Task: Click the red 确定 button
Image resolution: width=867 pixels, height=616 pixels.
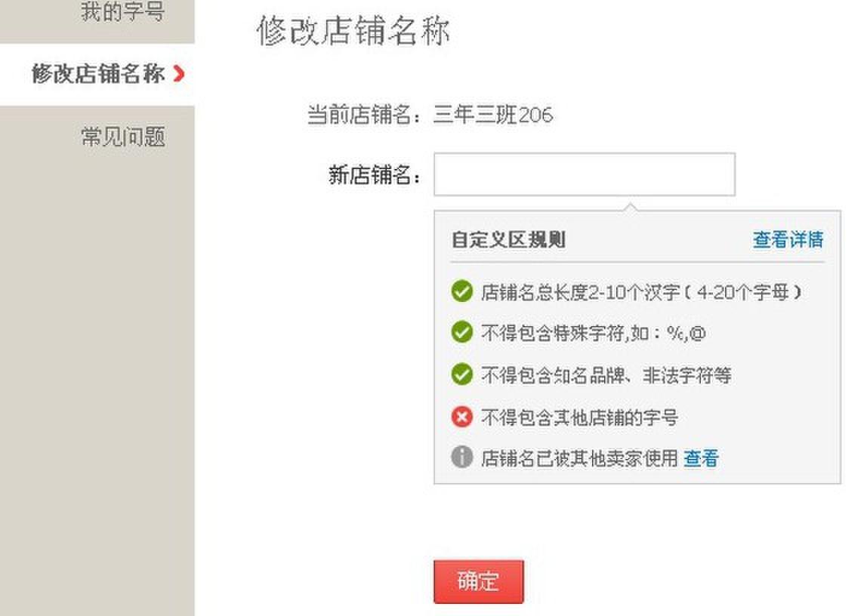Action: pos(478,581)
